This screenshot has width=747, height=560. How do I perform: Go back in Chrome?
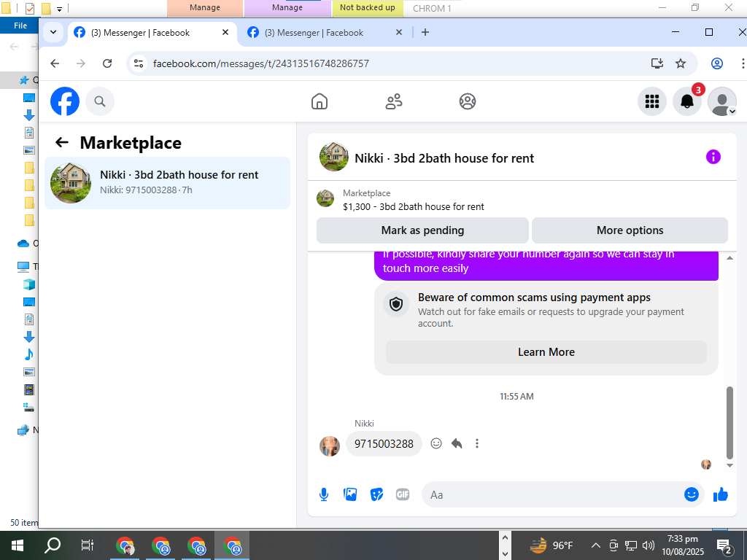pyautogui.click(x=55, y=63)
